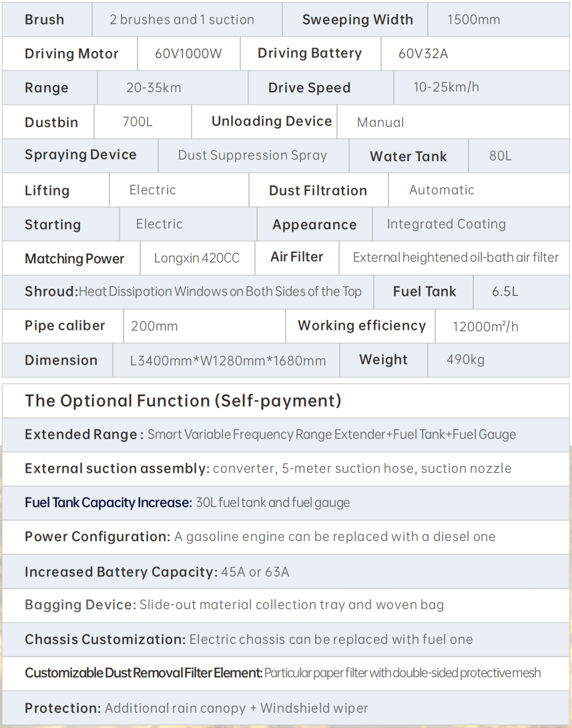
Task: Select the Dimension L3400mm*W1280mm*1680mm text
Action: point(228,361)
